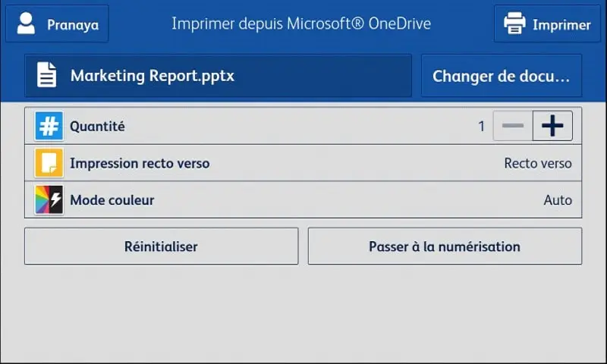Open the Impression recto verso setting

303,163
